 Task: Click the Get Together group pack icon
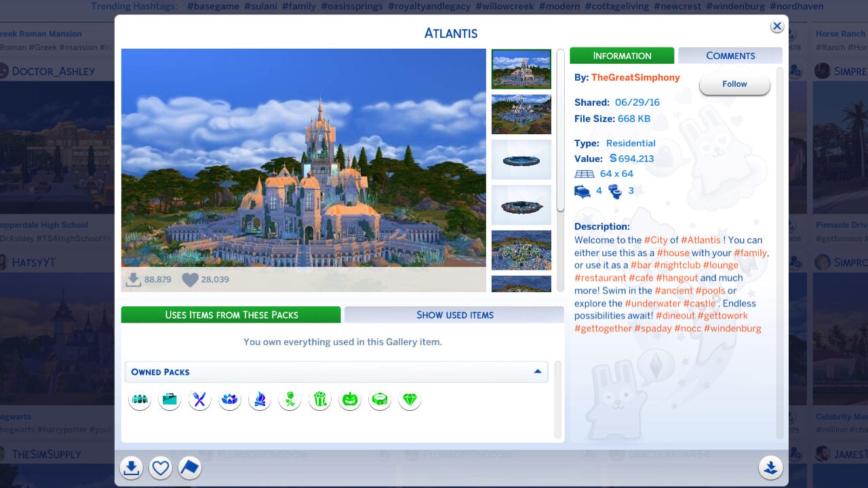coord(140,400)
